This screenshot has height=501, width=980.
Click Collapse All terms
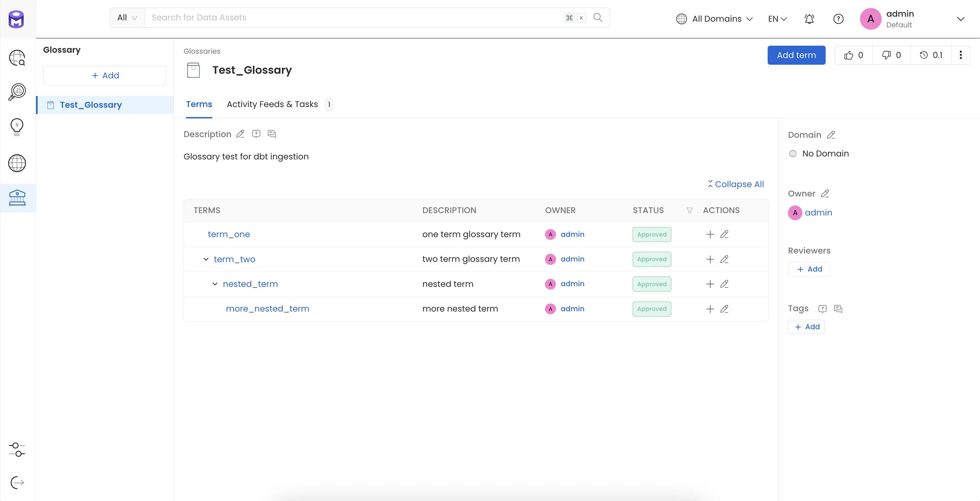736,184
